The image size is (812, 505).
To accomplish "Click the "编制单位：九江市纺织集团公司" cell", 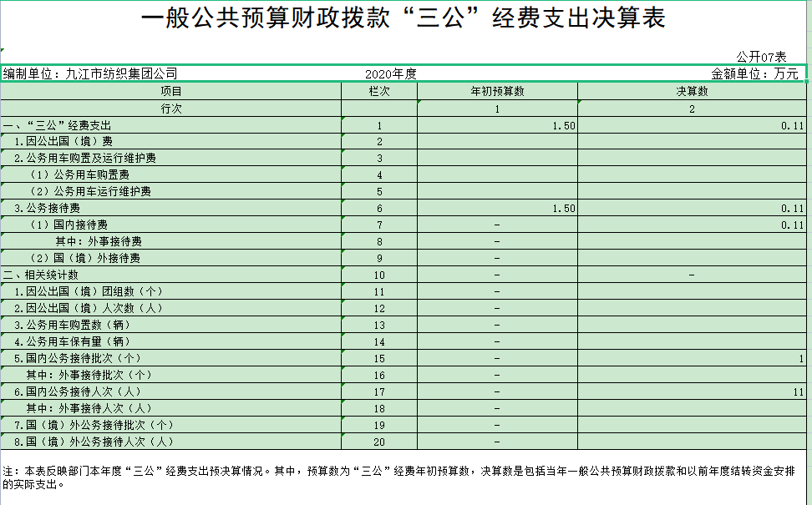I will pos(90,73).
